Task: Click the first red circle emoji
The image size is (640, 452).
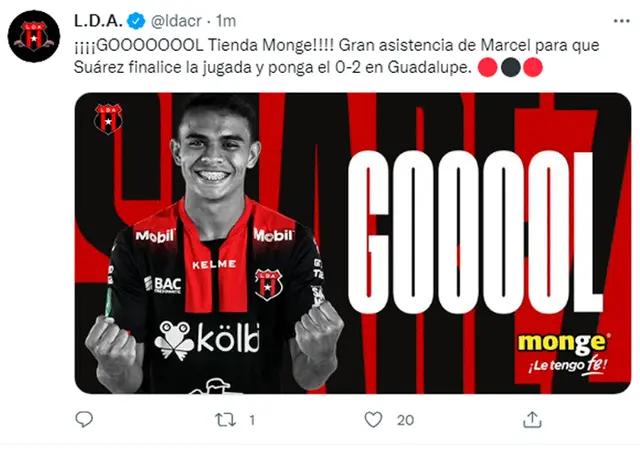Action: point(487,67)
